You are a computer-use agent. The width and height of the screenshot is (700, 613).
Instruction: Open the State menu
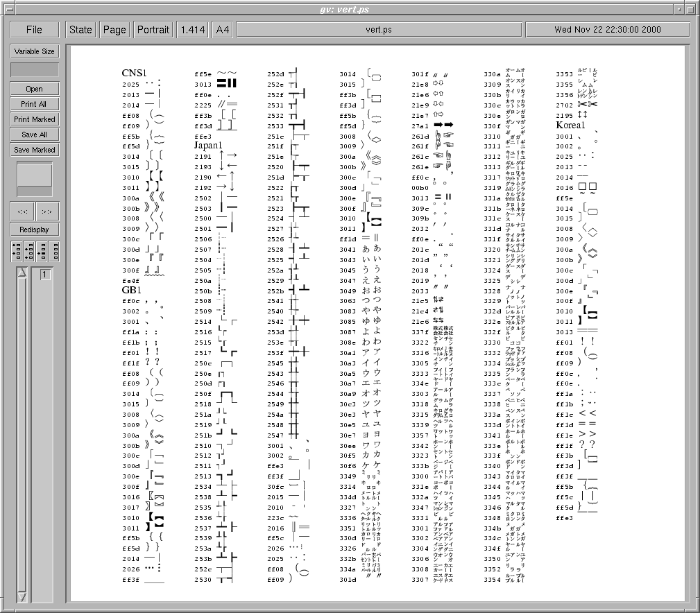[x=80, y=30]
